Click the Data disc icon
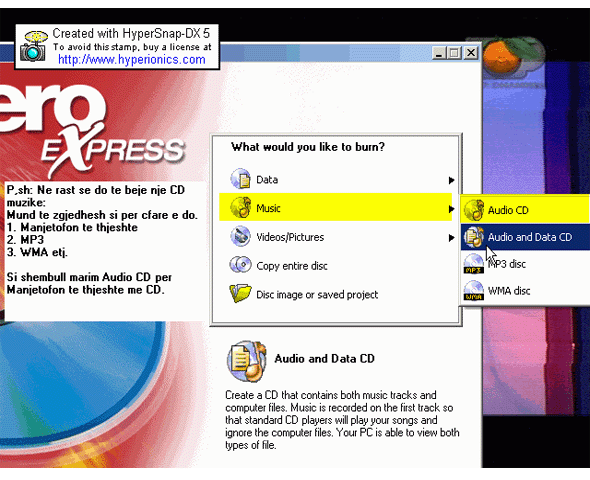 [240, 179]
